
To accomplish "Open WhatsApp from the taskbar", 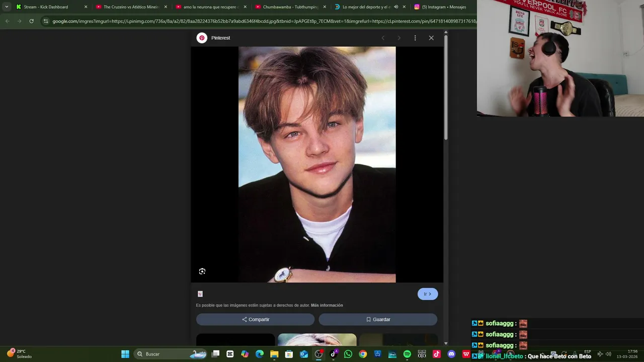I will pyautogui.click(x=348, y=354).
